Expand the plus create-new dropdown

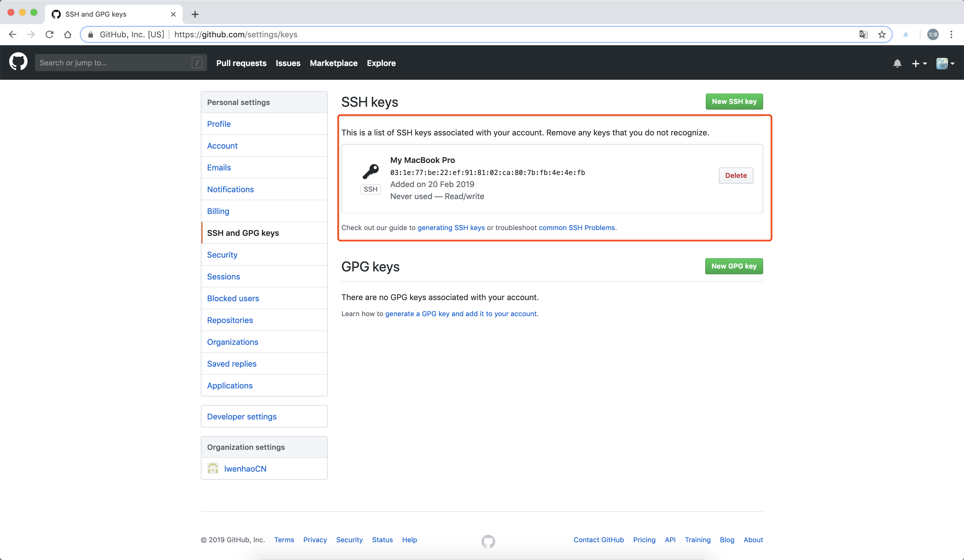click(919, 63)
